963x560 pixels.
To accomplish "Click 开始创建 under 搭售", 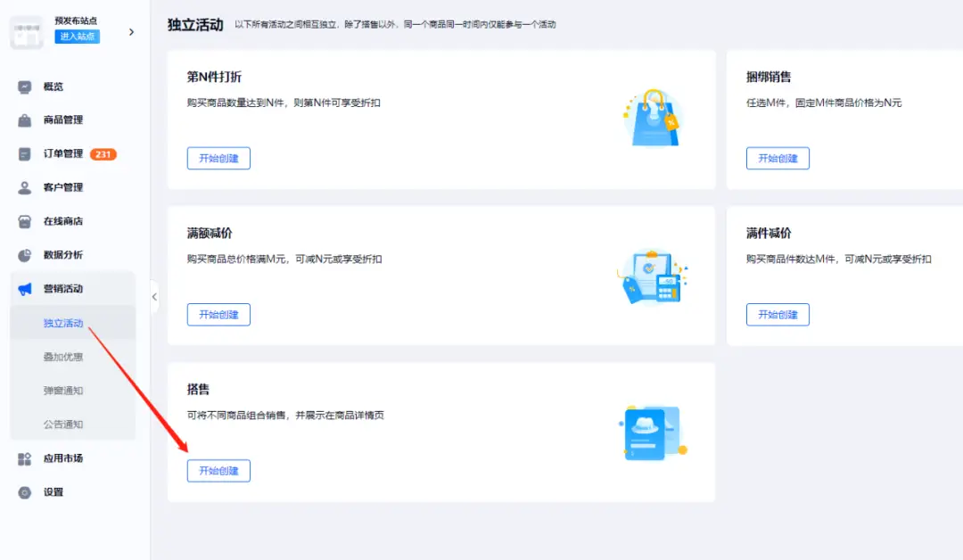I will click(x=218, y=471).
